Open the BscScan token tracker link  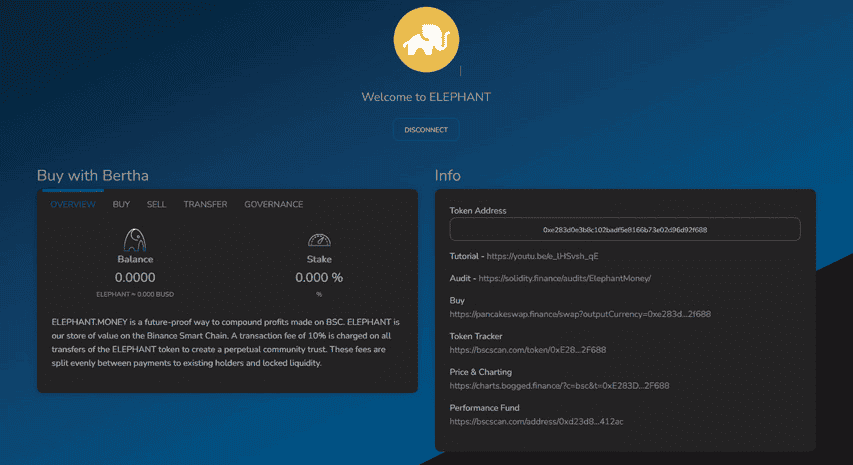[x=528, y=350]
